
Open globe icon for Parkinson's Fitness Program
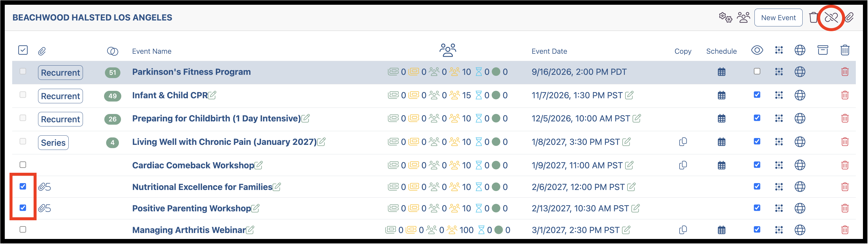[800, 72]
